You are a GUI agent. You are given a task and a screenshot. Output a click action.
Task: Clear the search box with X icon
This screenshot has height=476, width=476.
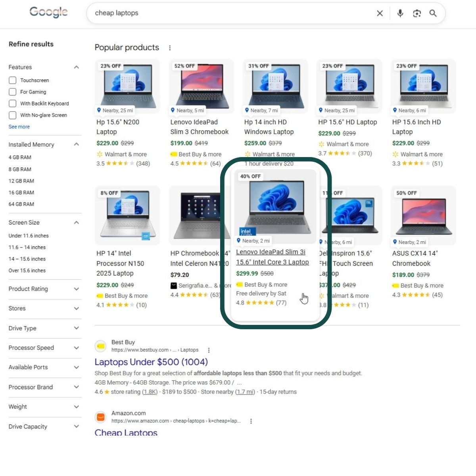380,13
